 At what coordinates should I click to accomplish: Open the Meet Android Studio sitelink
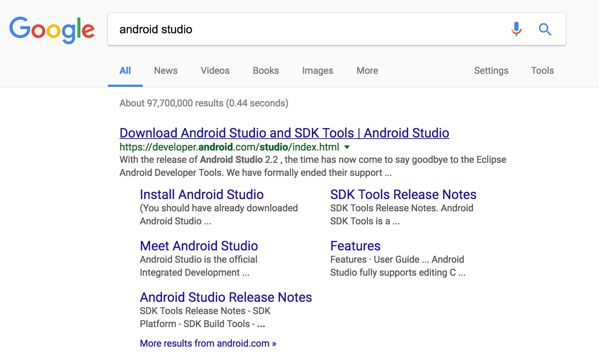click(x=199, y=246)
